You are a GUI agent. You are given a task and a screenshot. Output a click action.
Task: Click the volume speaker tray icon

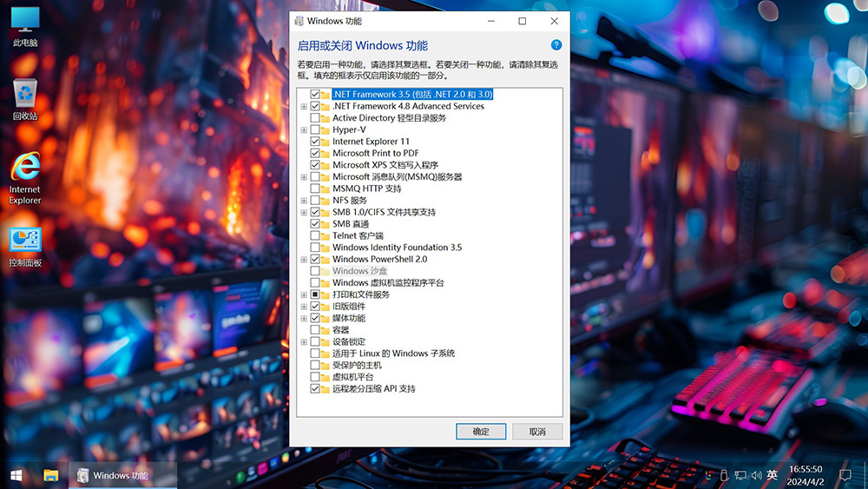(755, 475)
